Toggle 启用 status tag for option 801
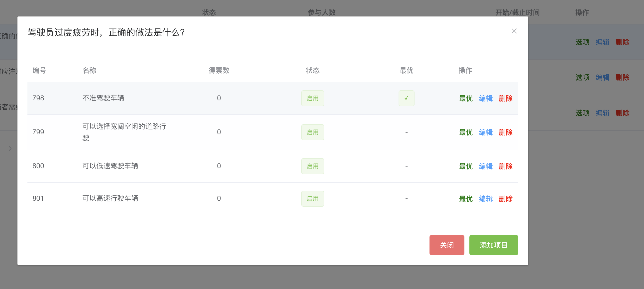 313,199
